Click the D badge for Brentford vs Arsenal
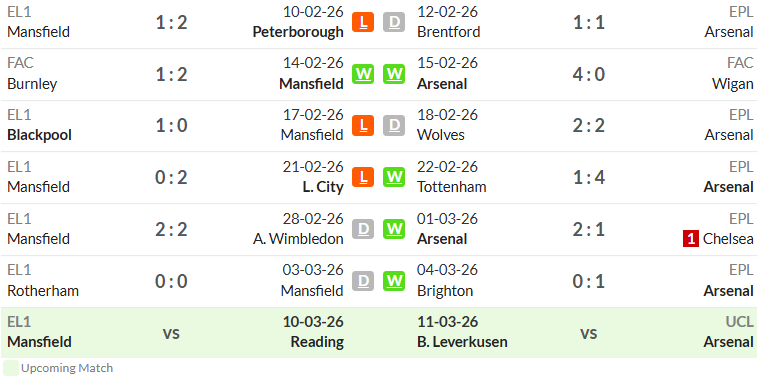This screenshot has width=757, height=387. (x=394, y=22)
